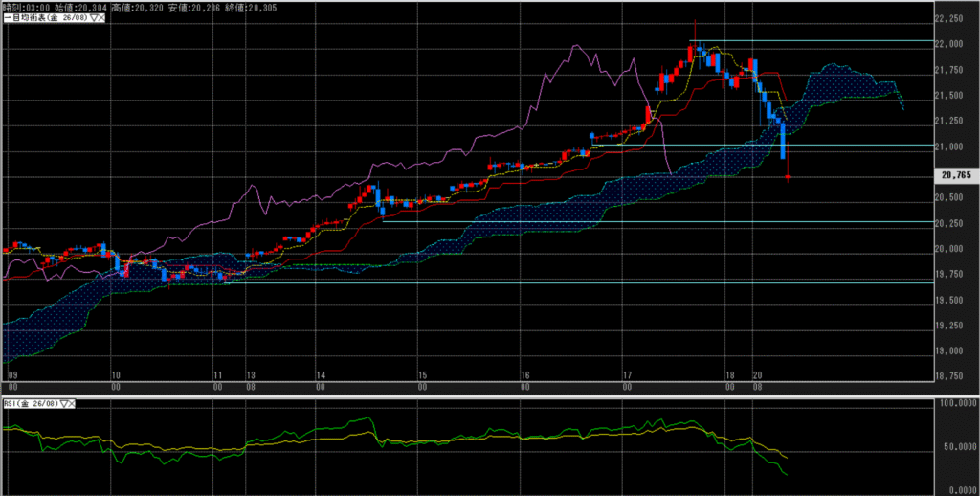Select date 14 on the time axis
This screenshot has height=496, width=980.
coord(321,375)
